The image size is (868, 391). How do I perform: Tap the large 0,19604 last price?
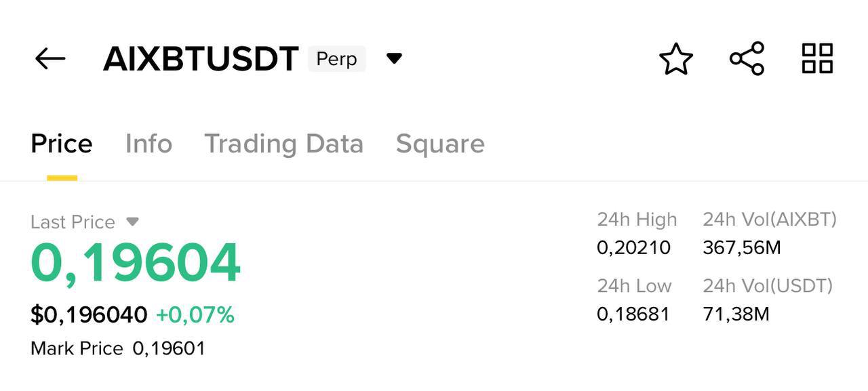(x=136, y=263)
